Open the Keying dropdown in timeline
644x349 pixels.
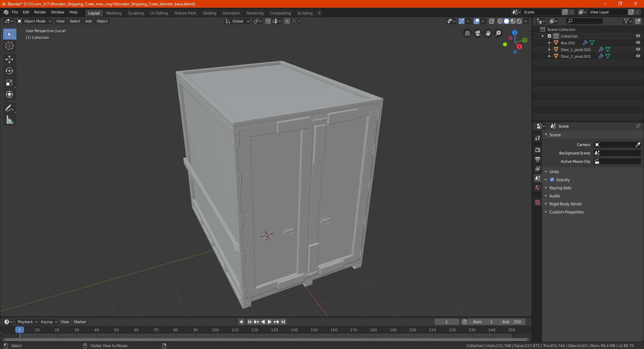(x=49, y=322)
